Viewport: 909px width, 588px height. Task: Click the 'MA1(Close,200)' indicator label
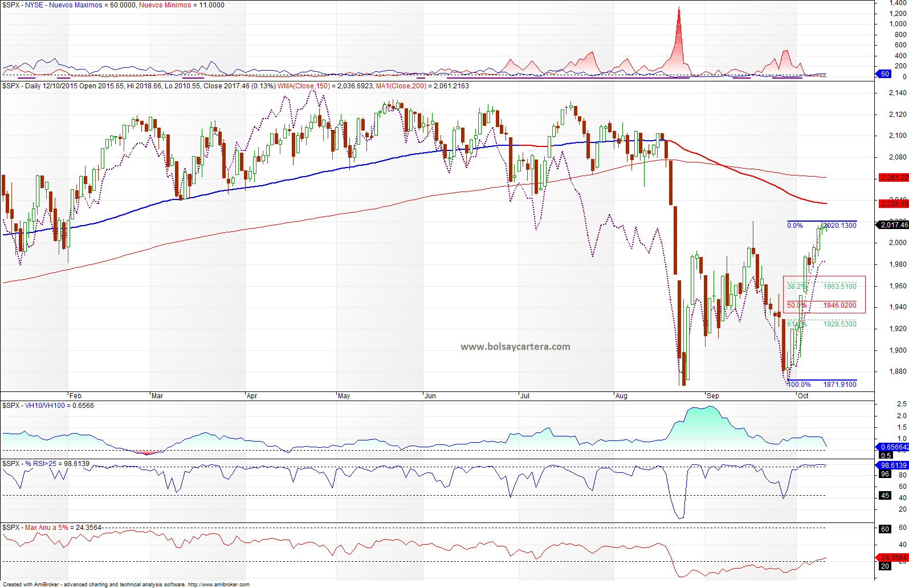[x=401, y=86]
